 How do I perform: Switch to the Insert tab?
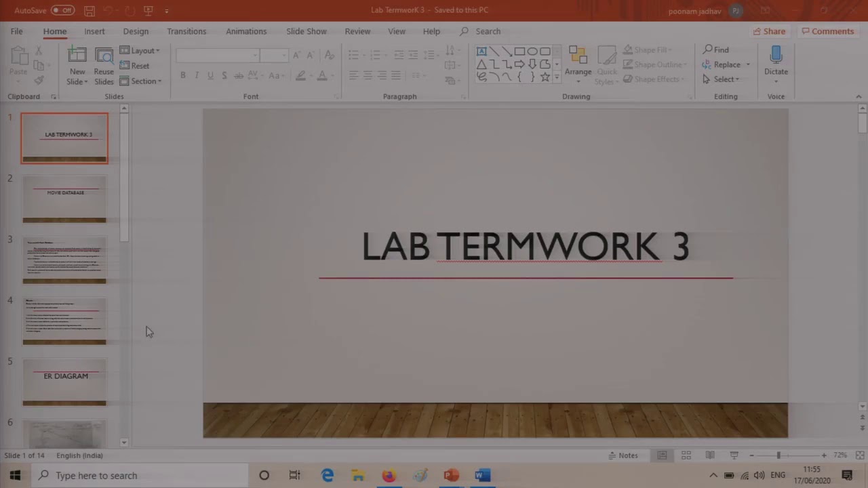tap(94, 31)
